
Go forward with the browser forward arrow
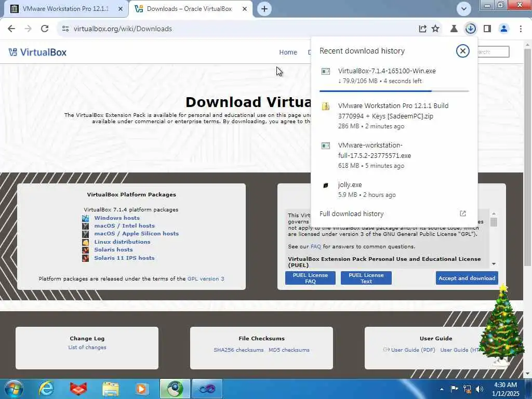pos(28,29)
